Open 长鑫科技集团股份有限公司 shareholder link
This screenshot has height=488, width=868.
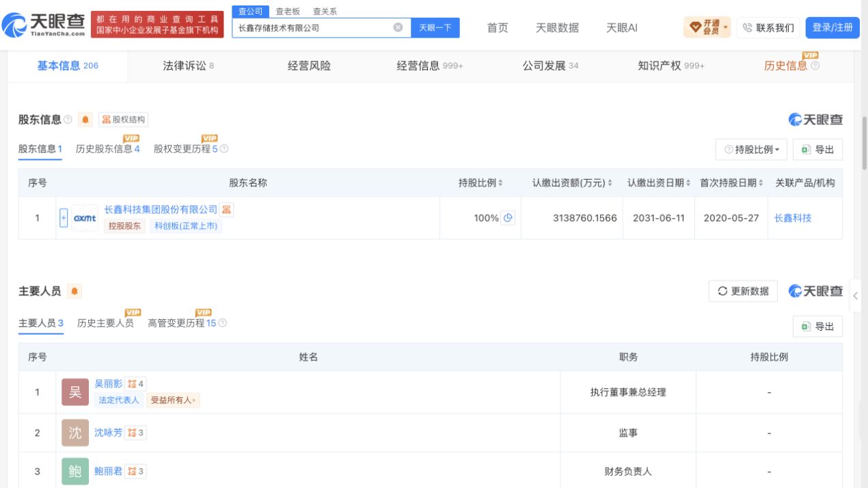point(161,210)
